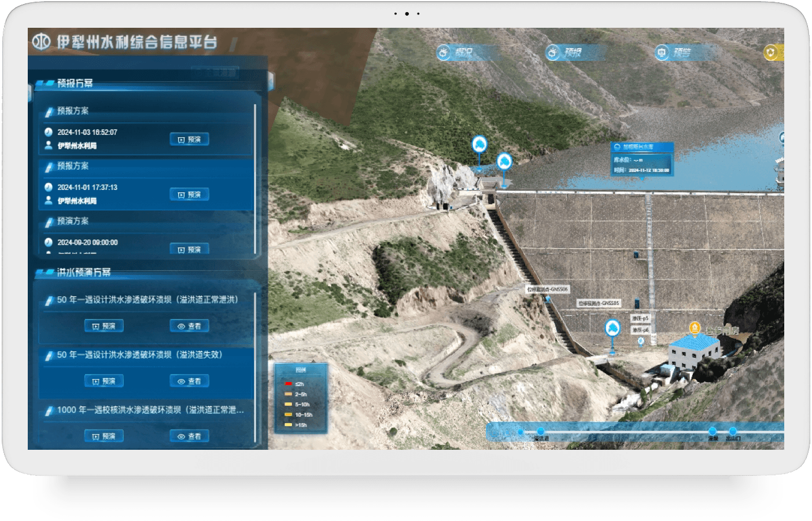Start 预演 for 50年一遇 溢洪道失效 scenario
Image resolution: width=812 pixels, height=521 pixels.
pos(104,381)
